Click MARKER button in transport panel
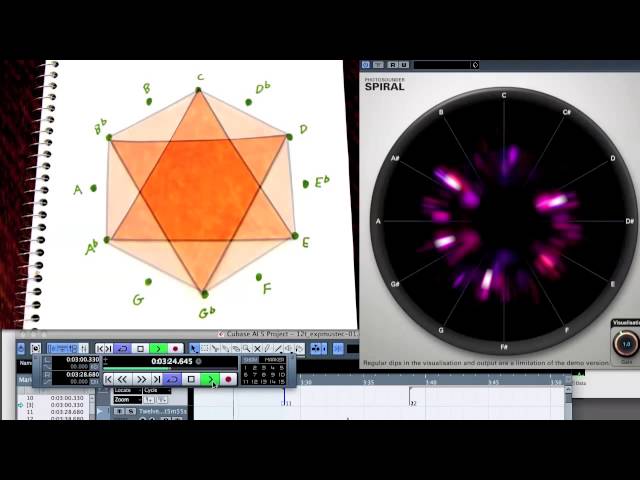The width and height of the screenshot is (640, 480). (274, 360)
